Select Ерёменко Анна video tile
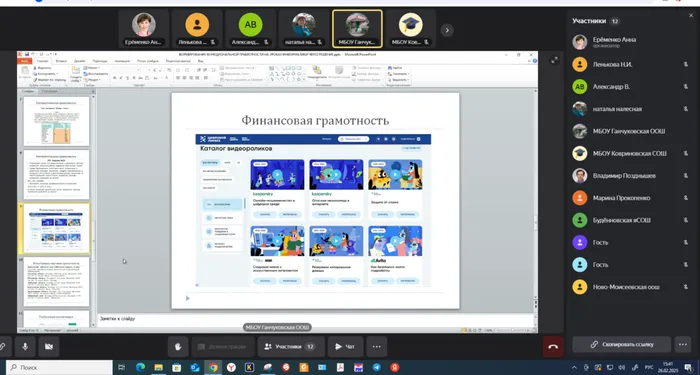Image resolution: width=700 pixels, height=375 pixels. pos(143,29)
